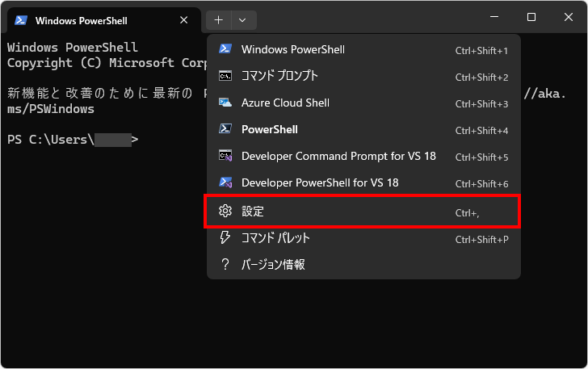Minimize the Terminal window
Viewport: 588px width, 369px height.
494,17
